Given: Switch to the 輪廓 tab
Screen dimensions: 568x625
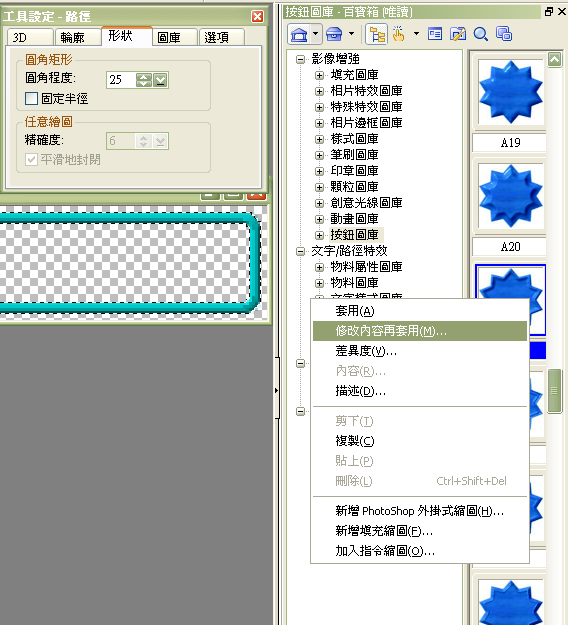Looking at the screenshot, I should pos(78,37).
